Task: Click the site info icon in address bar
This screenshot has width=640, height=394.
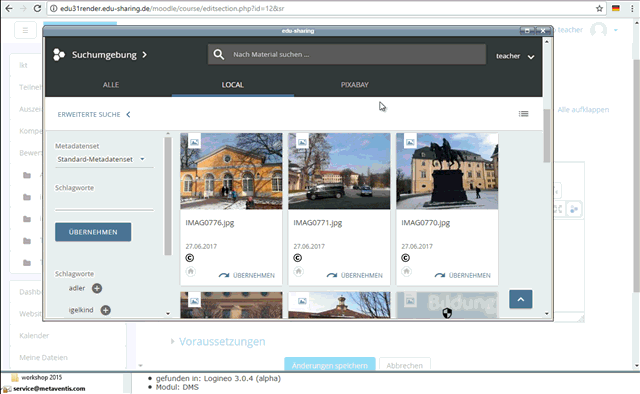Action: coord(53,8)
